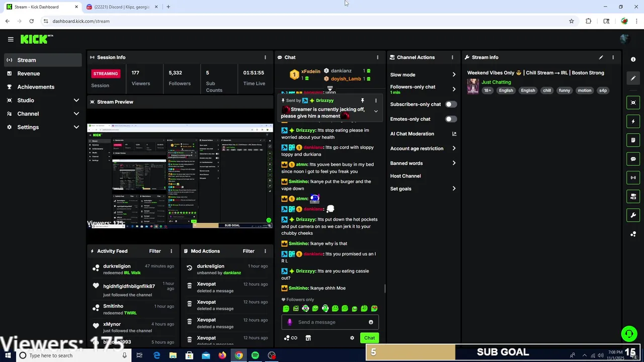Open Account age restriction options
Viewport: 644px width, 362px height.
(454, 148)
